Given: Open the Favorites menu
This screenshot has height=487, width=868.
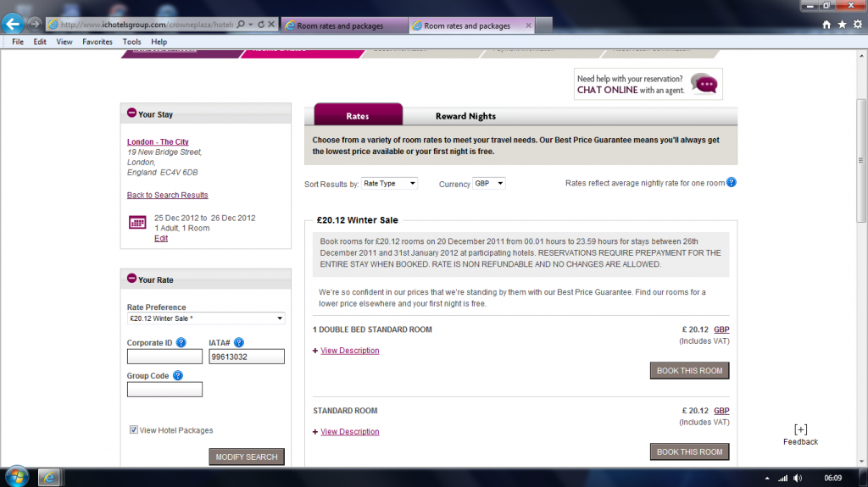Looking at the screenshot, I should (97, 42).
